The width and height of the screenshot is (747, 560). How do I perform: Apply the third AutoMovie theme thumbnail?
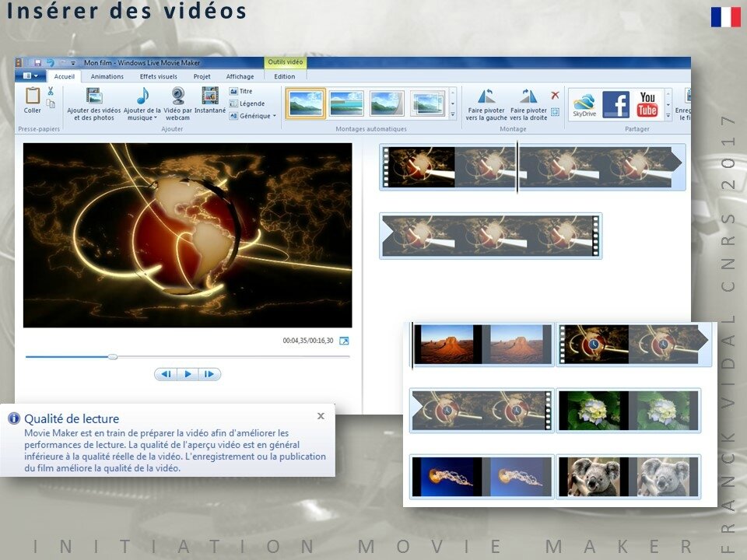point(387,103)
